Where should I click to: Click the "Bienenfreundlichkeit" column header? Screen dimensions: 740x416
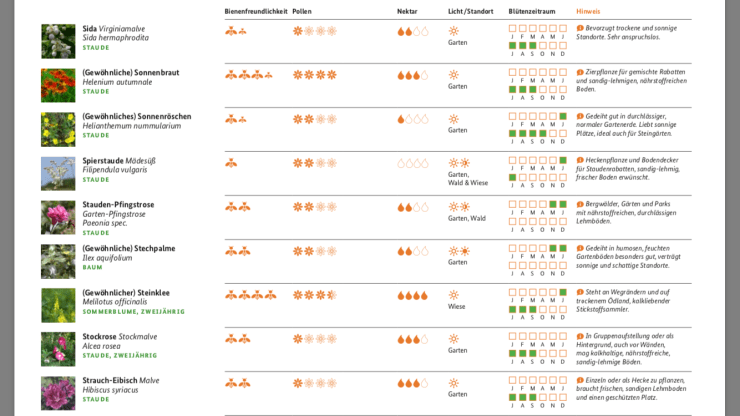tap(255, 10)
